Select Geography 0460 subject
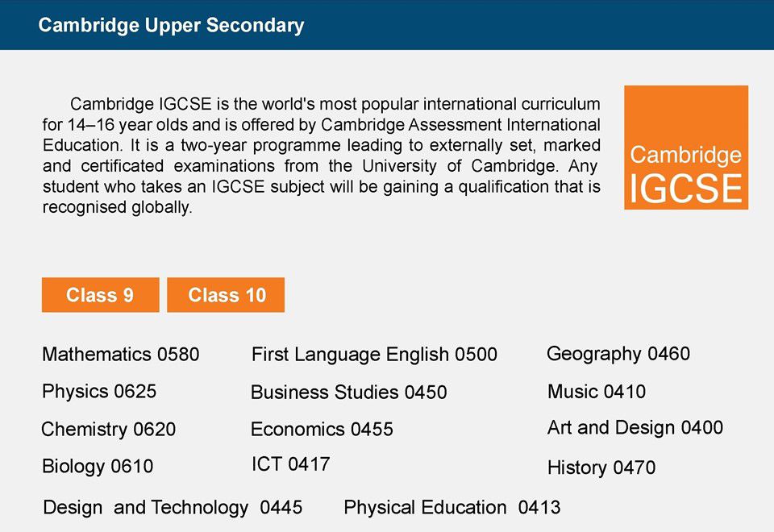This screenshot has height=532, width=774. click(618, 354)
